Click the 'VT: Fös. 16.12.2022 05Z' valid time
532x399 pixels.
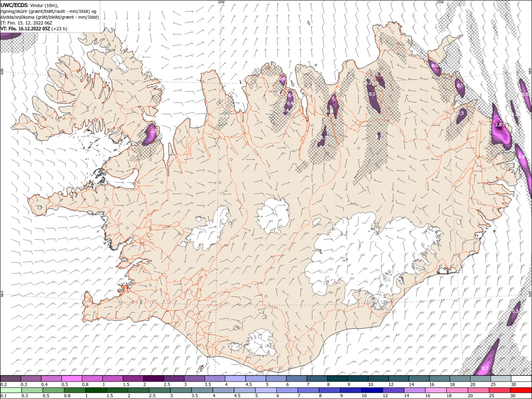25,29
